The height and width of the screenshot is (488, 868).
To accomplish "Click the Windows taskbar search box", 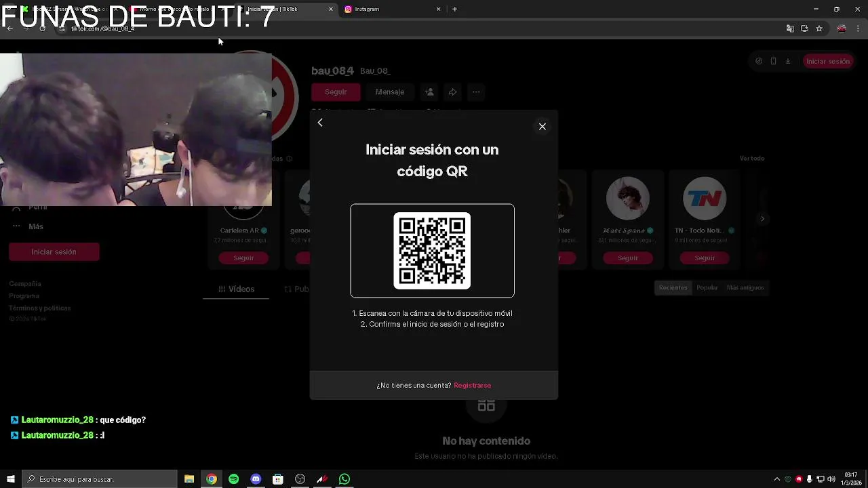I will tap(100, 479).
